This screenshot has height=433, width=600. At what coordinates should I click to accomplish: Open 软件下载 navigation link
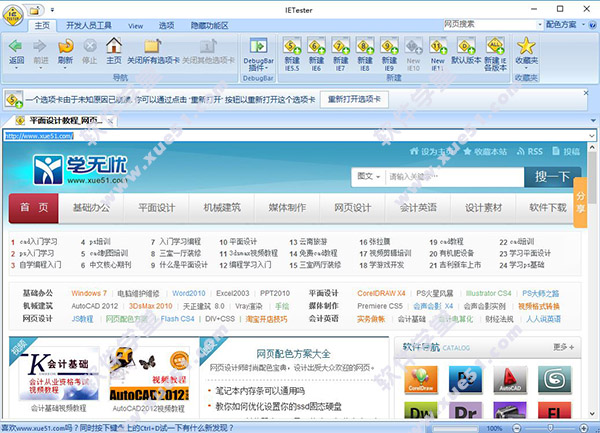coord(548,208)
